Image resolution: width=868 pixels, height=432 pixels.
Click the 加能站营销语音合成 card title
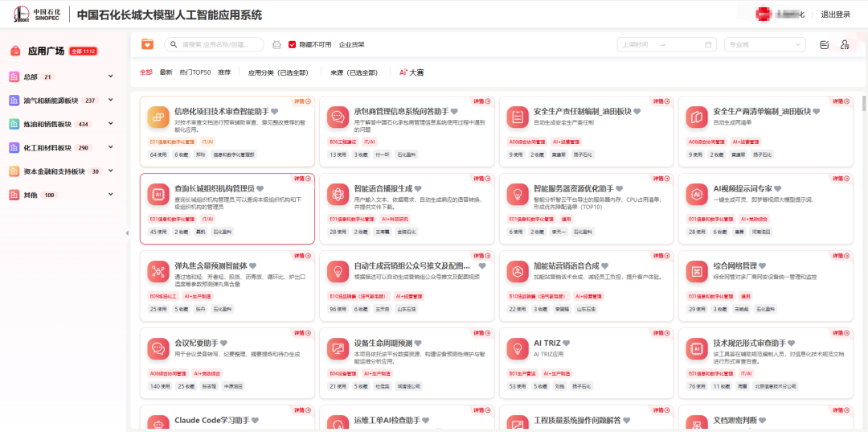pyautogui.click(x=567, y=265)
